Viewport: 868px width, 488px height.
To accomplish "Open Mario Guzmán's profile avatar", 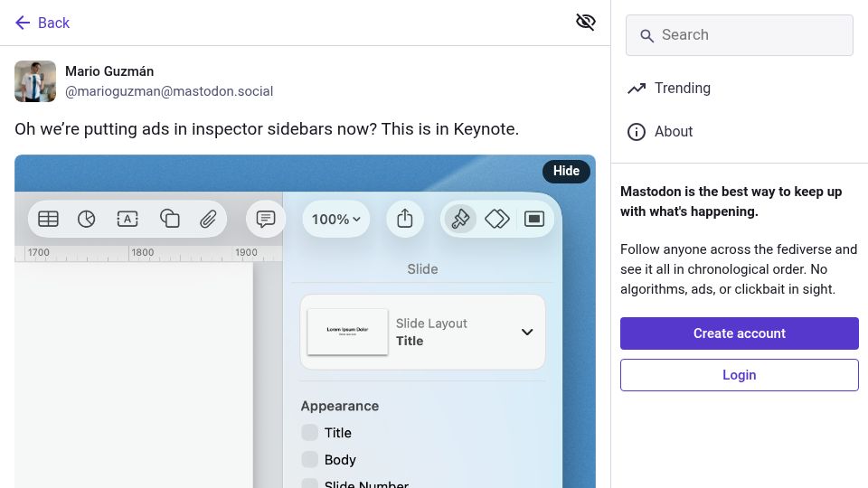I will (35, 81).
